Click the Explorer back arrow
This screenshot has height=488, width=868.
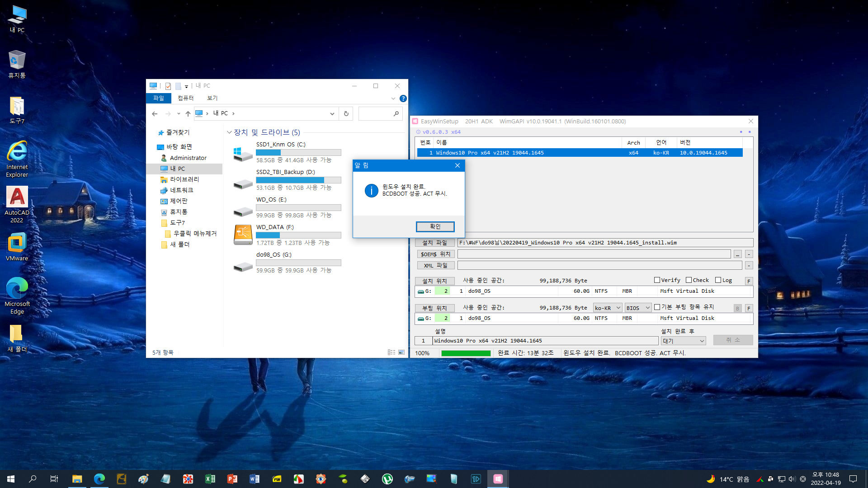click(x=155, y=114)
